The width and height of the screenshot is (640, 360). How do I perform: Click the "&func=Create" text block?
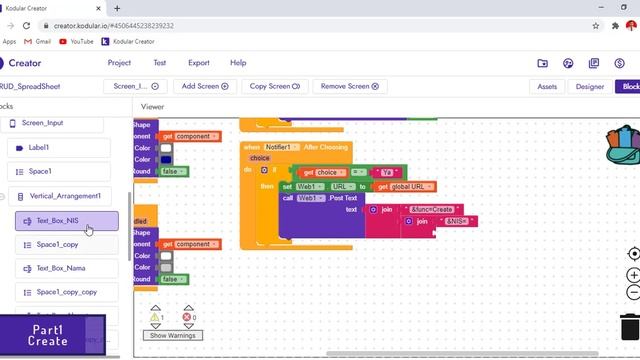pos(432,209)
